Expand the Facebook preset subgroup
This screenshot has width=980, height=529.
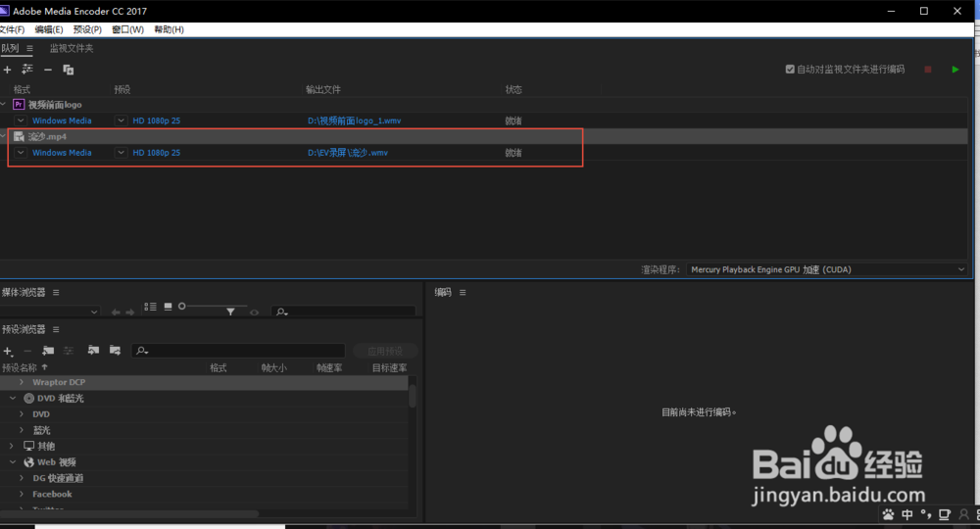(x=22, y=494)
